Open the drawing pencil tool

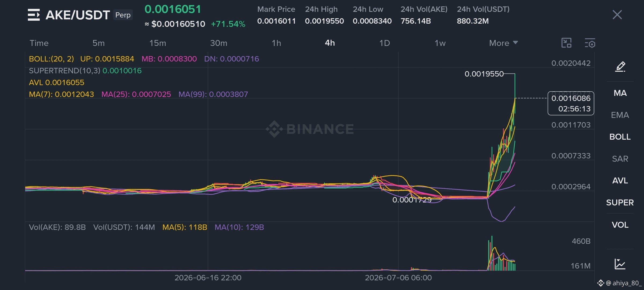(620, 67)
